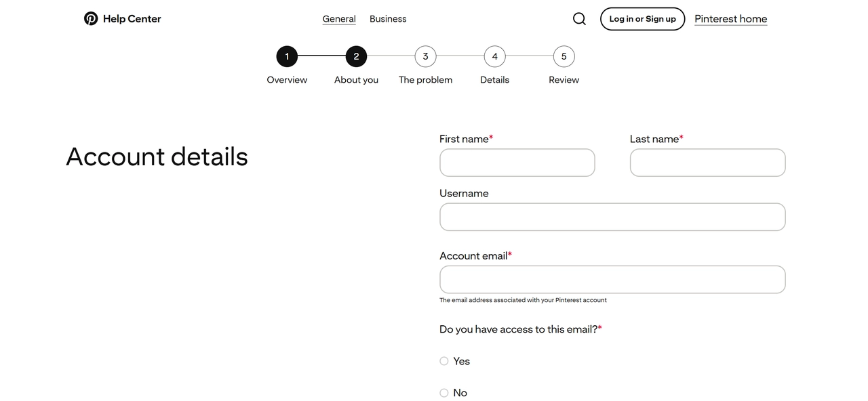This screenshot has height=401, width=868.
Task: Focus the Last name input field
Action: 707,163
